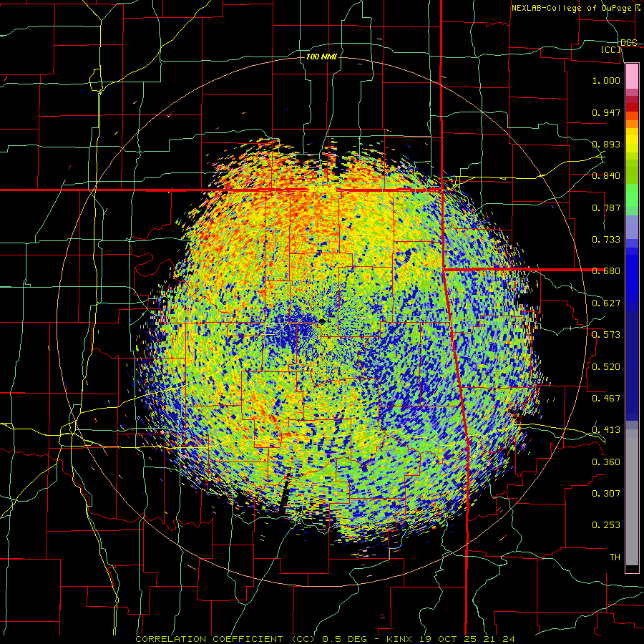Click the 0.360 legend value
The image size is (644, 644).
point(606,462)
